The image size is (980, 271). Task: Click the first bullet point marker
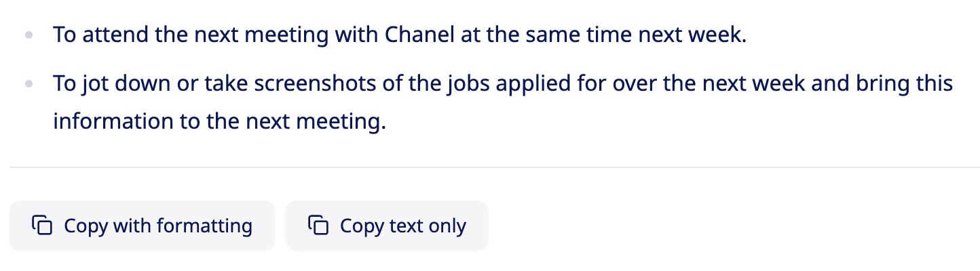click(x=29, y=35)
